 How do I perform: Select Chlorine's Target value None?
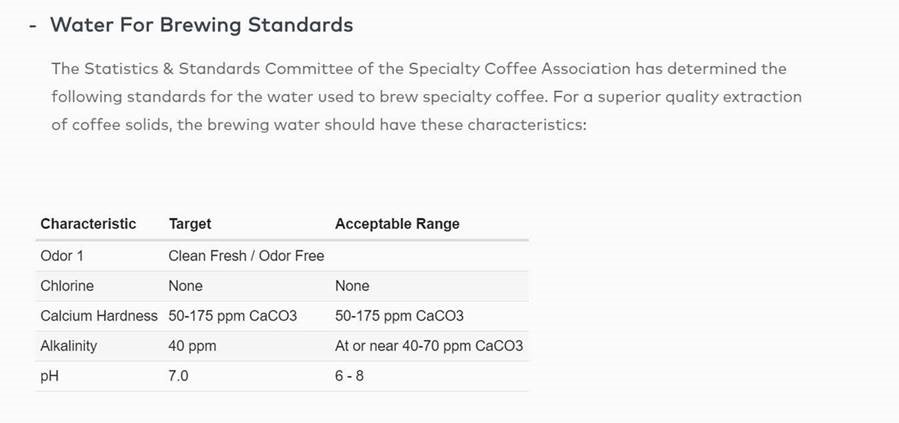click(x=185, y=286)
